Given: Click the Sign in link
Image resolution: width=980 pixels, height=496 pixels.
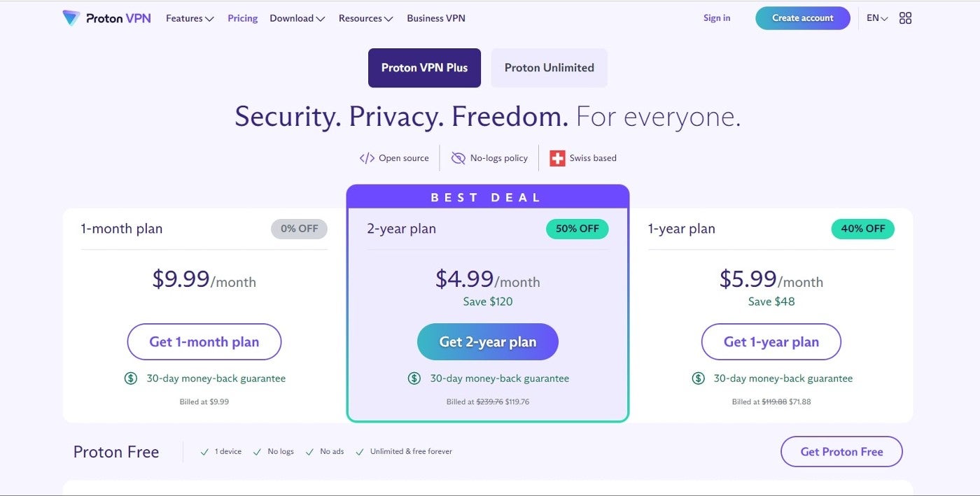Looking at the screenshot, I should [x=717, y=18].
